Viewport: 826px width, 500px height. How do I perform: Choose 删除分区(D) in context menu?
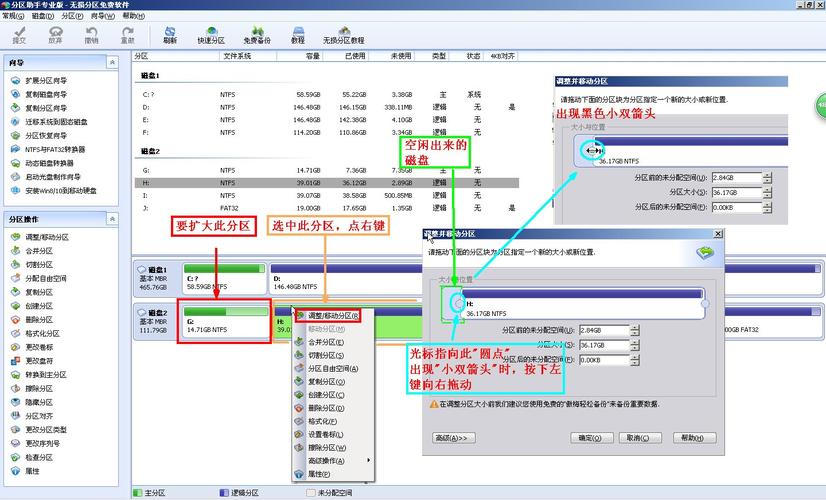click(333, 408)
